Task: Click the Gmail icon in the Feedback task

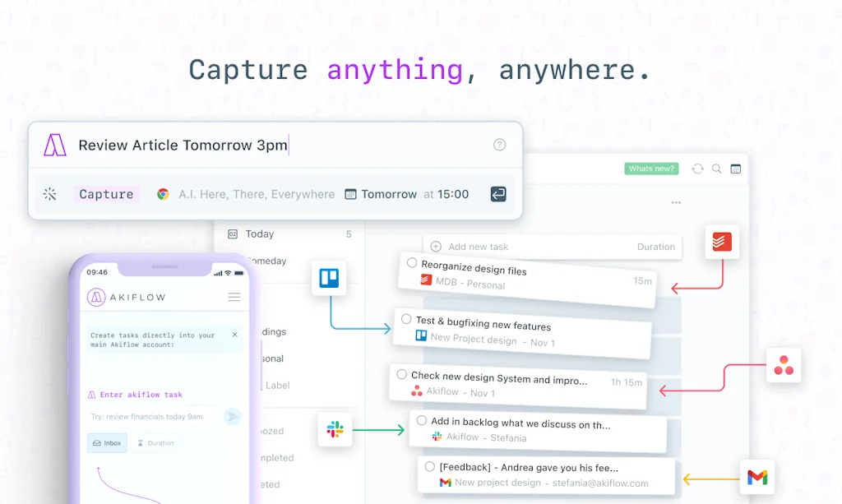Action: (445, 483)
